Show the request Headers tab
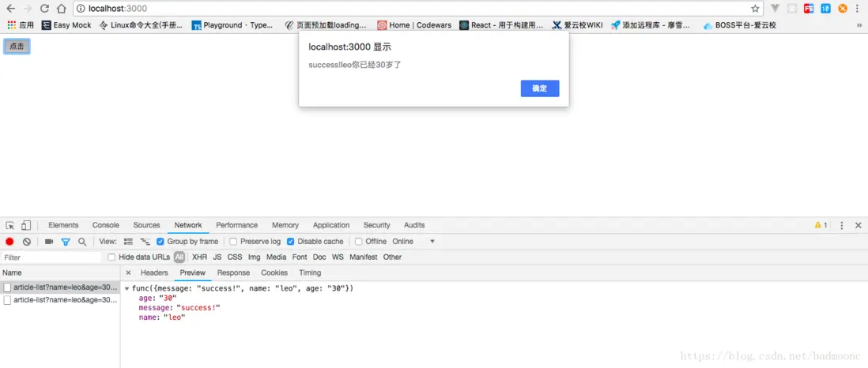This screenshot has width=868, height=368. [x=154, y=272]
